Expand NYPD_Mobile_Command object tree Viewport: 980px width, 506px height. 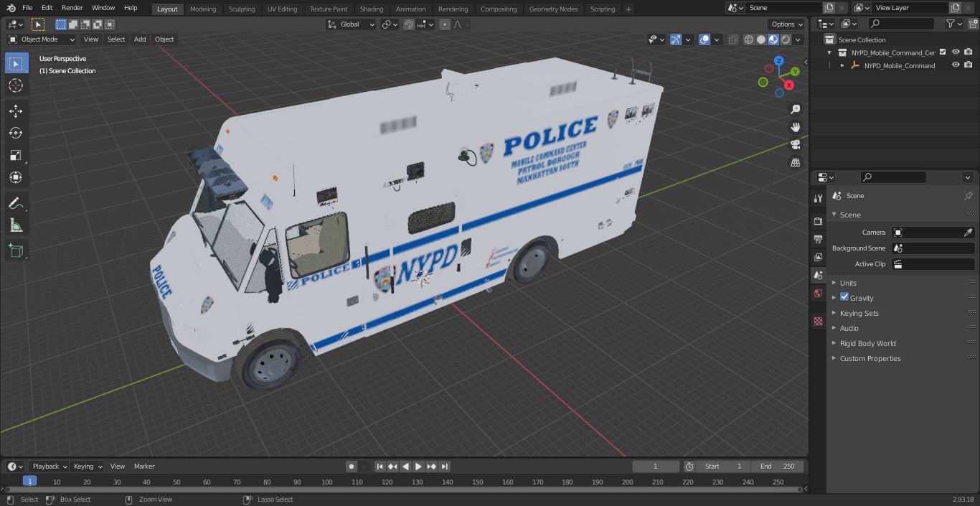click(x=842, y=65)
